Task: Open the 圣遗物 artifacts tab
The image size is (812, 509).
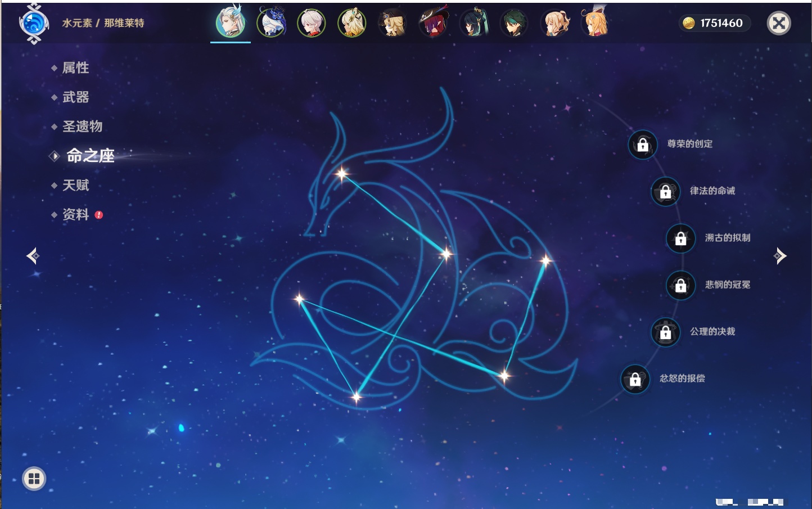Action: pos(82,127)
